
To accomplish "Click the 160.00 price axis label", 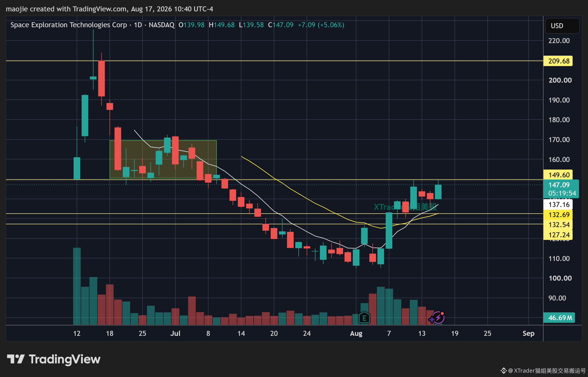I will tap(559, 159).
